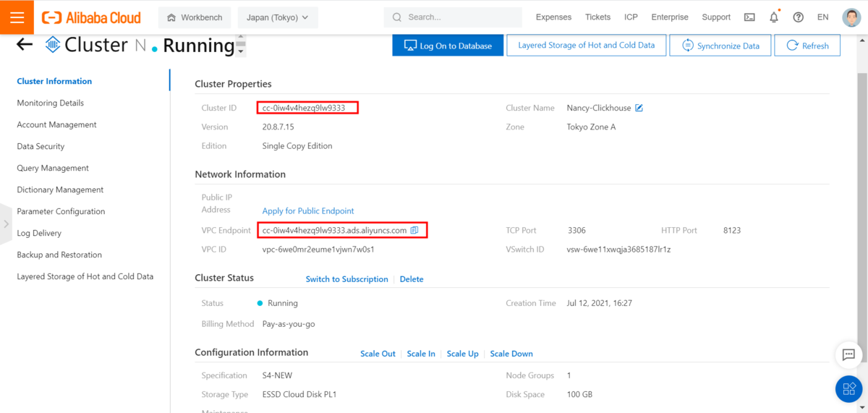Open Backup and Restoration in sidebar
The height and width of the screenshot is (413, 868).
pyautogui.click(x=59, y=255)
